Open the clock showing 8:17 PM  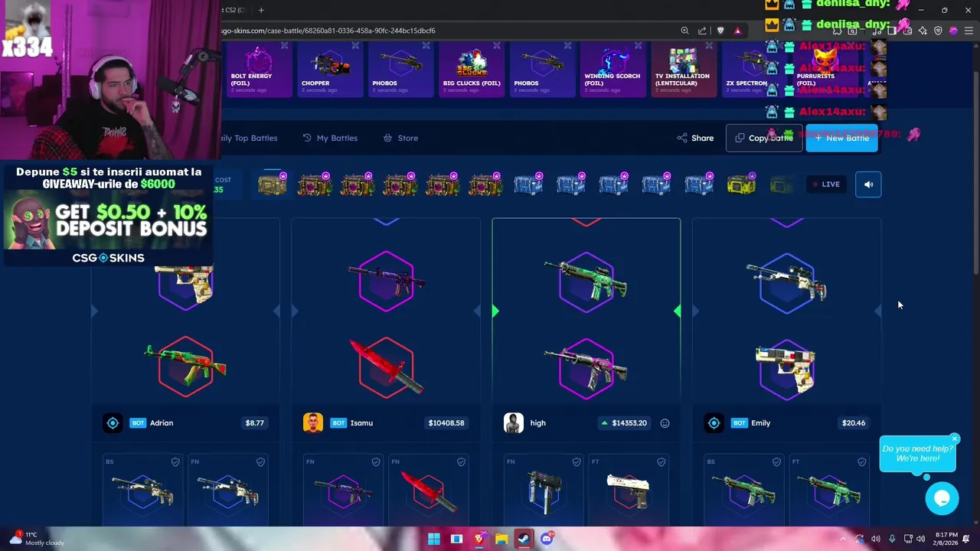(946, 539)
